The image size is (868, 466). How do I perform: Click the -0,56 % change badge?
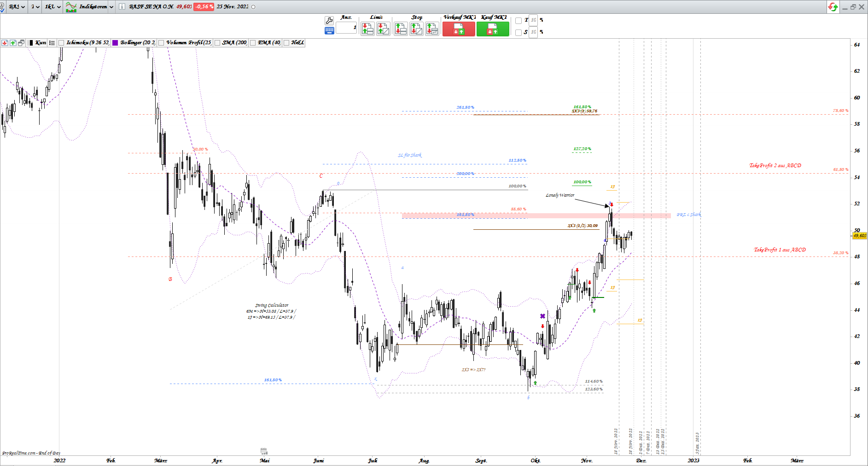(204, 7)
